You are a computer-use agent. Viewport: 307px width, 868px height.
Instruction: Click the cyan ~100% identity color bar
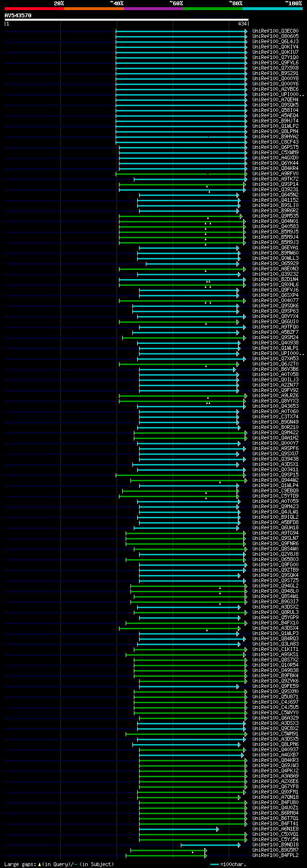coord(272,9)
